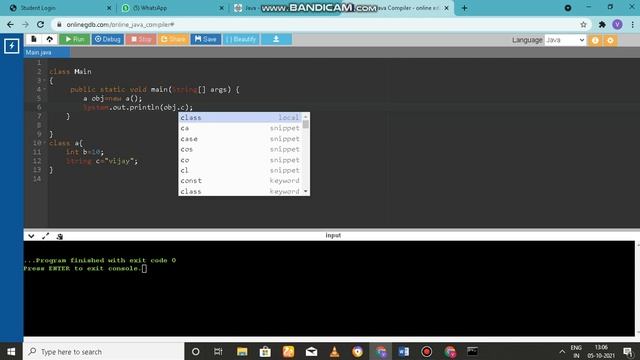This screenshot has height=360, width=640.
Task: Open the orange info icon button
Action: (x=595, y=40)
